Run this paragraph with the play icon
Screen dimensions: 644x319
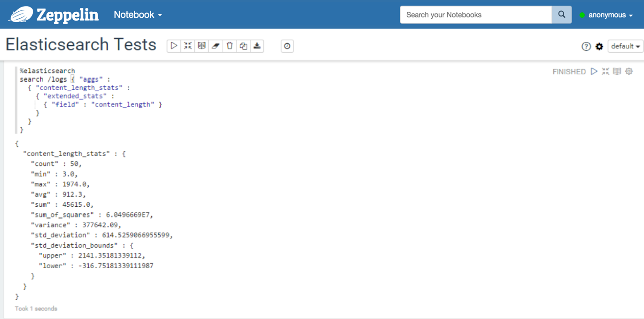(594, 71)
